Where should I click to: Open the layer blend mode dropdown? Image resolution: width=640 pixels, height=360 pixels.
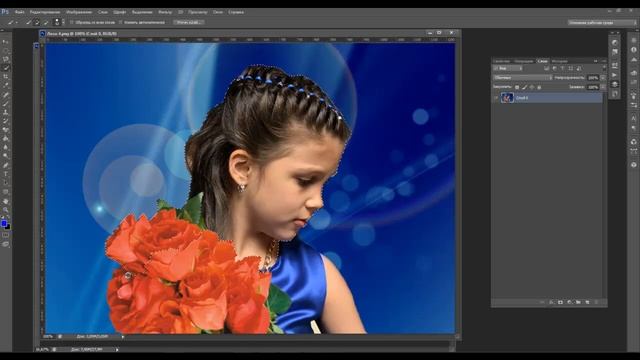point(522,78)
